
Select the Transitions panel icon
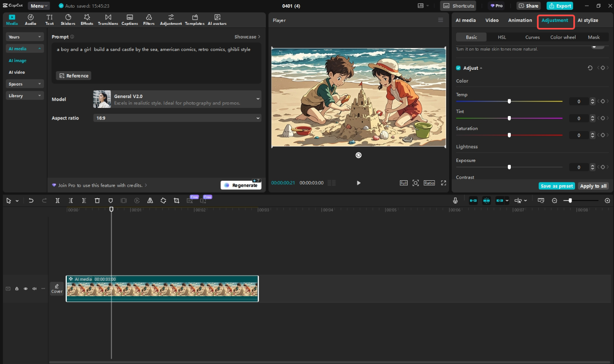(107, 19)
